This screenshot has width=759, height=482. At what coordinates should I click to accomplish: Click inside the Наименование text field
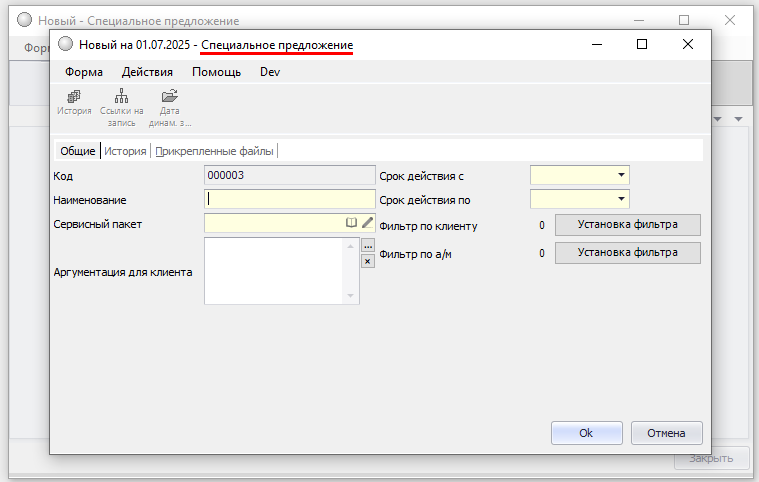pyautogui.click(x=290, y=199)
